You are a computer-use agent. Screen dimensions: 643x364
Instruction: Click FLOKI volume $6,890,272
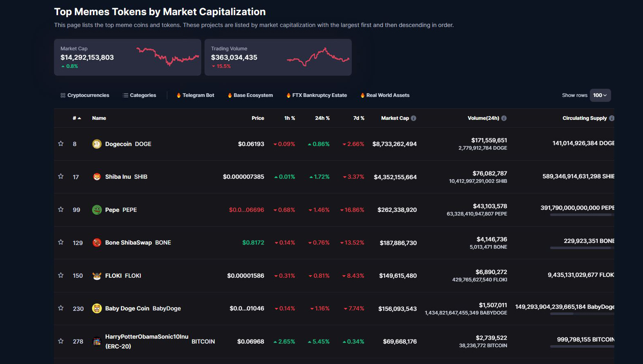tap(491, 272)
